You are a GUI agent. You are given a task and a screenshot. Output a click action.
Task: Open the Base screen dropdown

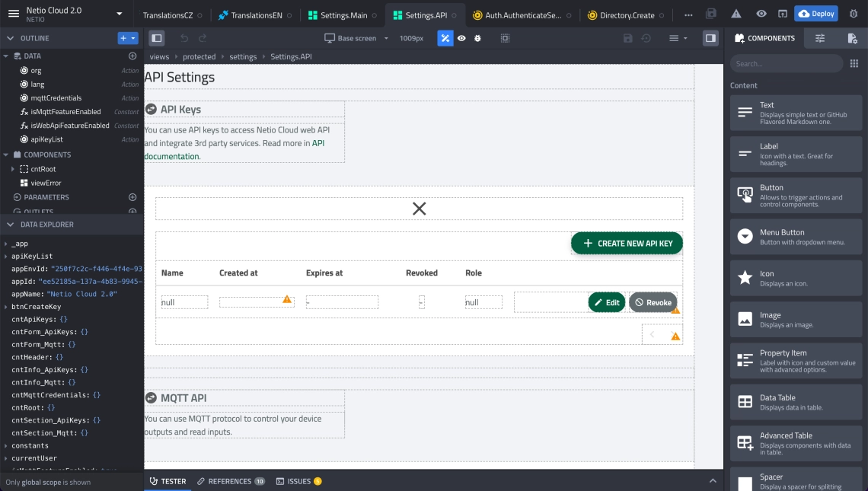click(x=356, y=38)
